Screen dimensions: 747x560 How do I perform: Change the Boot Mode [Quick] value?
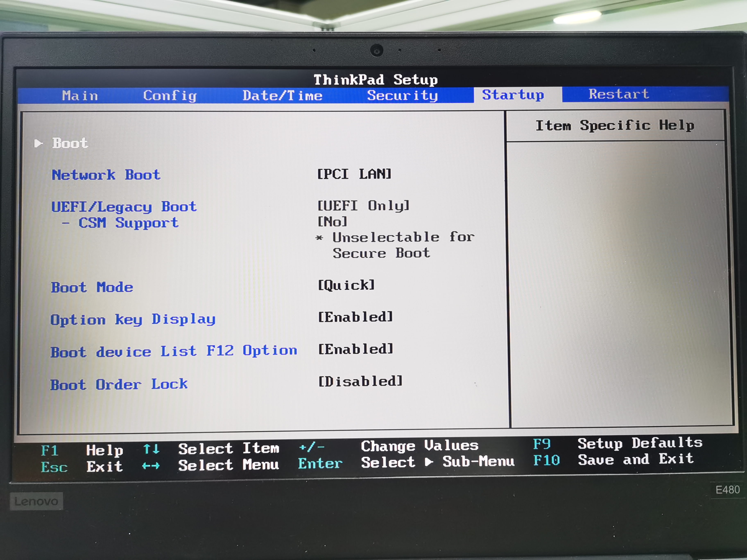346,285
